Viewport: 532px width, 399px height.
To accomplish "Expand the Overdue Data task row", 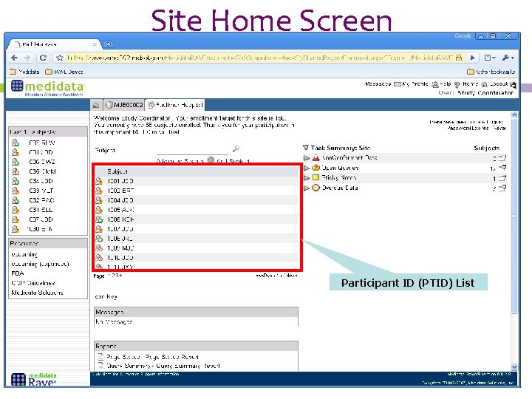I will pyautogui.click(x=307, y=188).
